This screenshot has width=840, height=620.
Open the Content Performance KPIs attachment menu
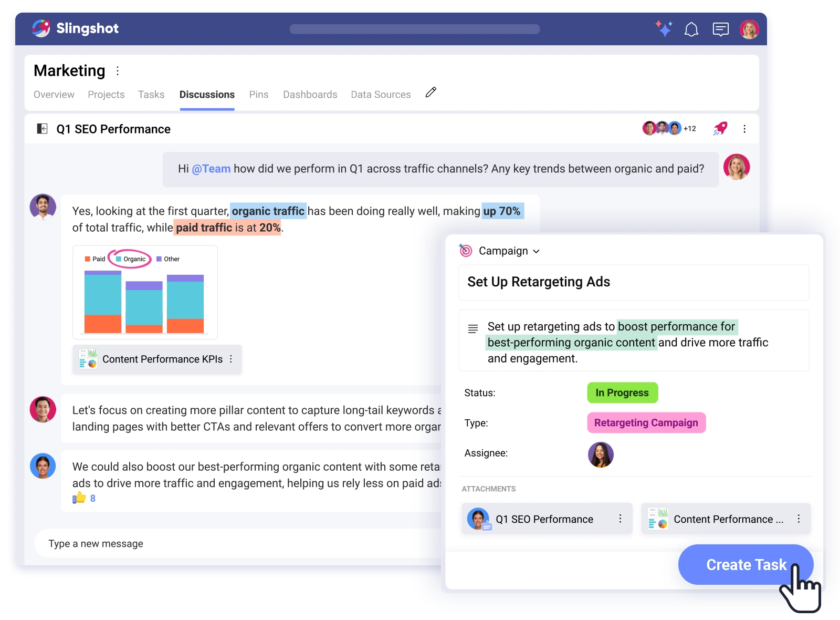click(799, 519)
